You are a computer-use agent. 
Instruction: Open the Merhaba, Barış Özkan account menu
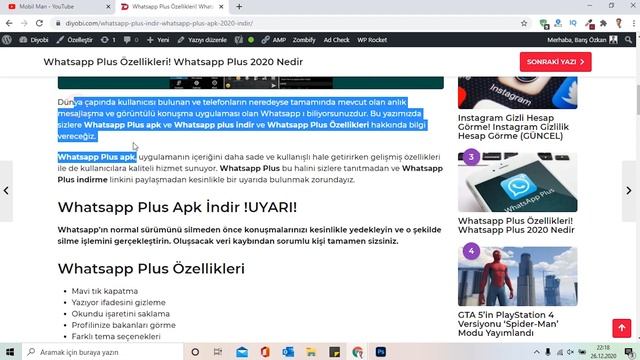(582, 40)
